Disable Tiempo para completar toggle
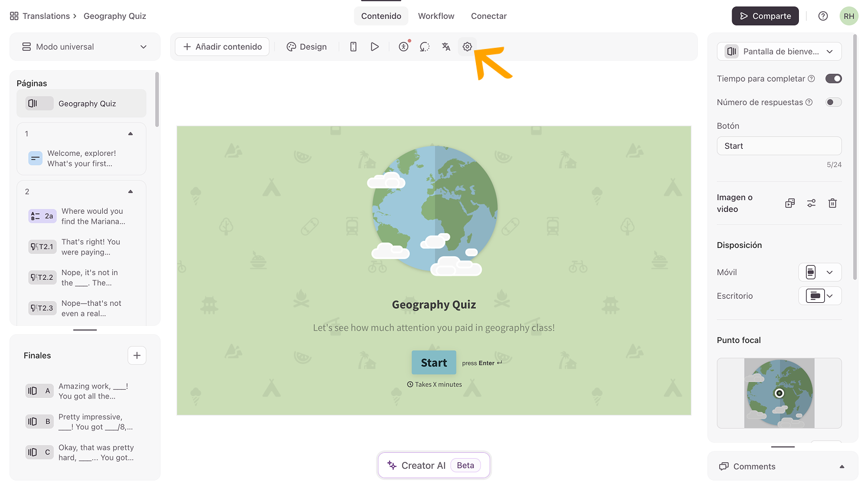The image size is (868, 490). pyautogui.click(x=833, y=79)
